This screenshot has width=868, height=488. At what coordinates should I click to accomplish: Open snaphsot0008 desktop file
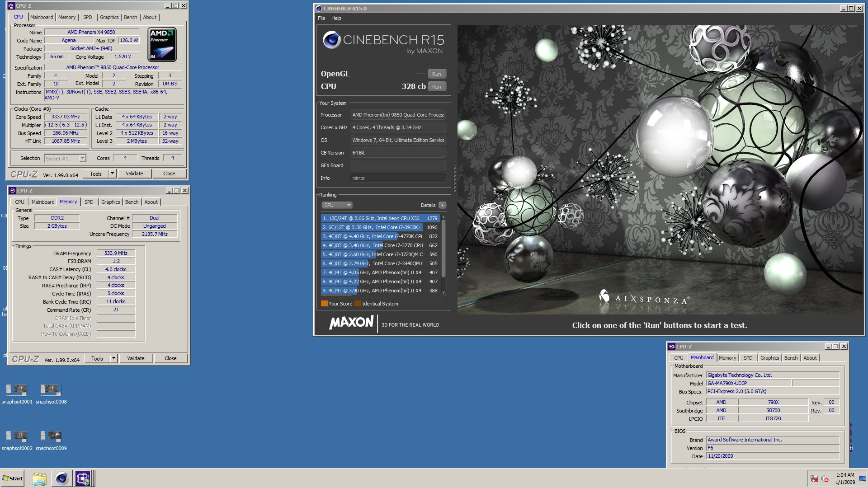(x=51, y=394)
